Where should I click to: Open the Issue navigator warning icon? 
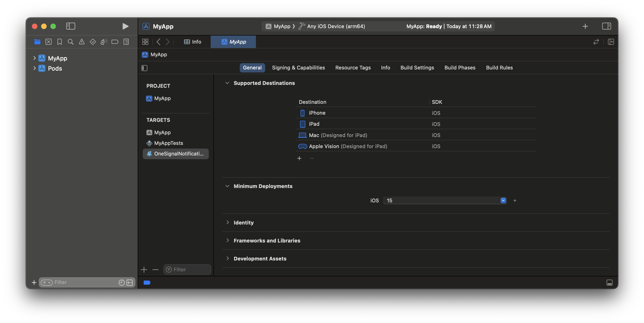click(82, 42)
